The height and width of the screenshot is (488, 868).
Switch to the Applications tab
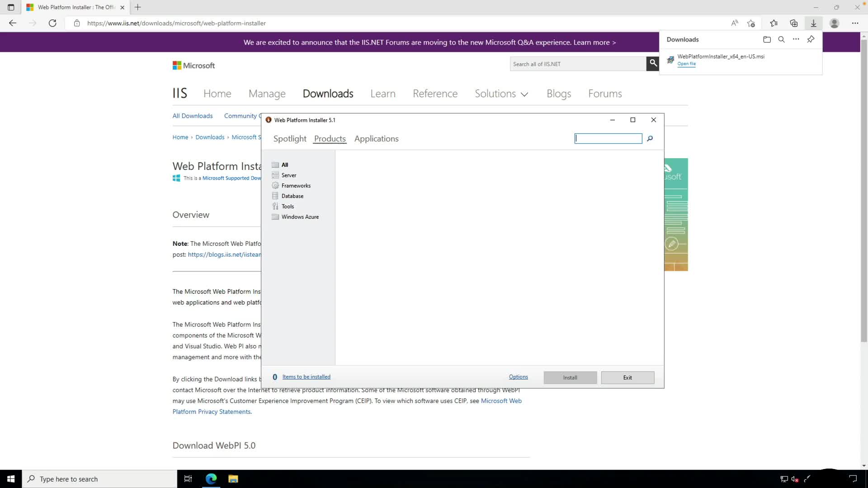click(x=376, y=139)
